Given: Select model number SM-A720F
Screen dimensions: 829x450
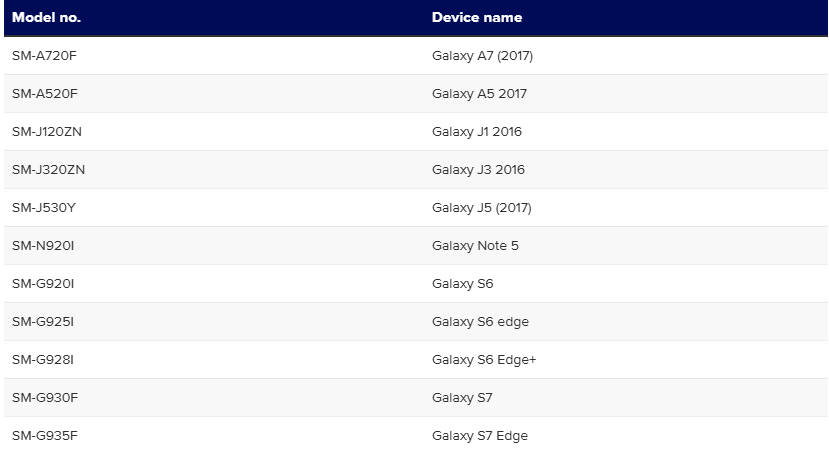Looking at the screenshot, I should (44, 56).
